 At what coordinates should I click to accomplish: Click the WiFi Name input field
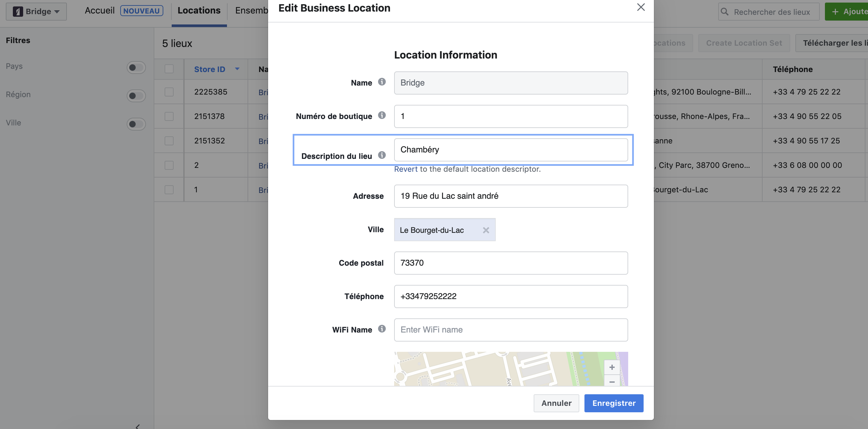511,330
